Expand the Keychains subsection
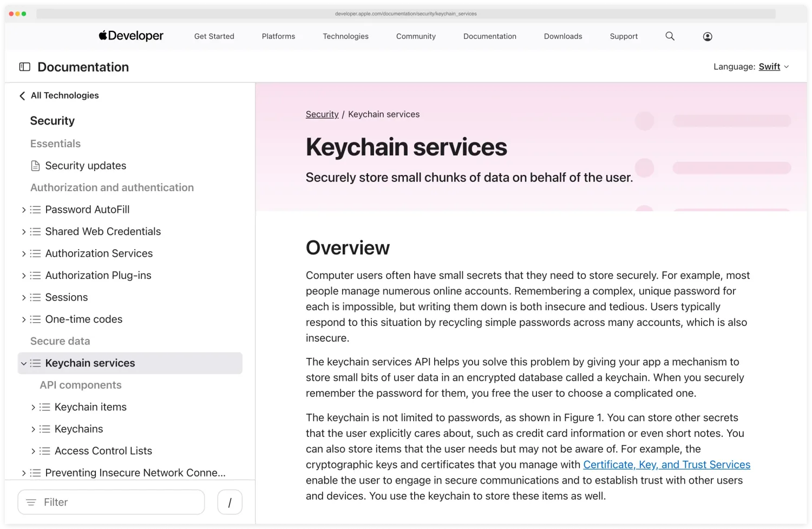 (33, 429)
